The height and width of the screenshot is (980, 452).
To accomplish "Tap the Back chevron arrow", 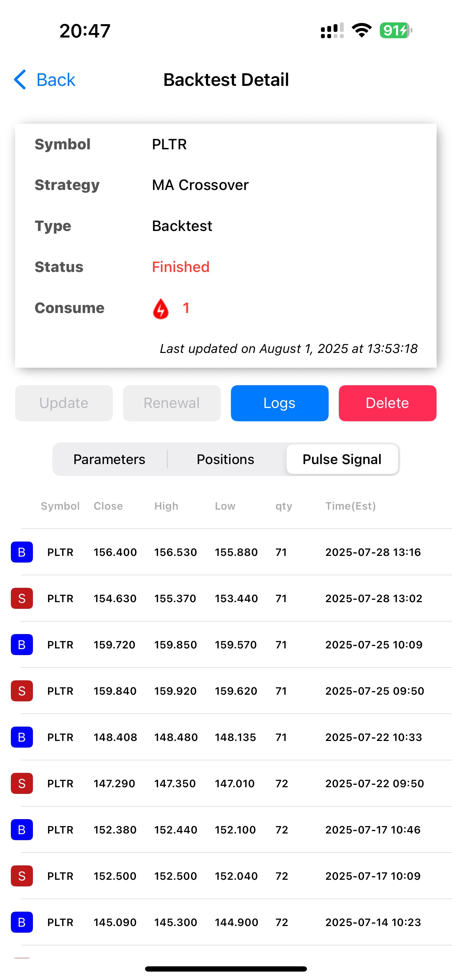I will tap(20, 80).
